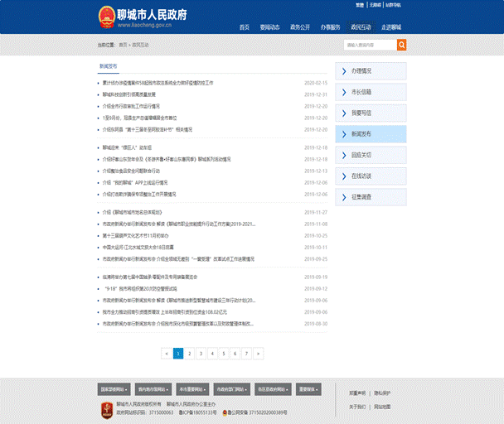Open the 办事服务 navigation item

point(330,27)
